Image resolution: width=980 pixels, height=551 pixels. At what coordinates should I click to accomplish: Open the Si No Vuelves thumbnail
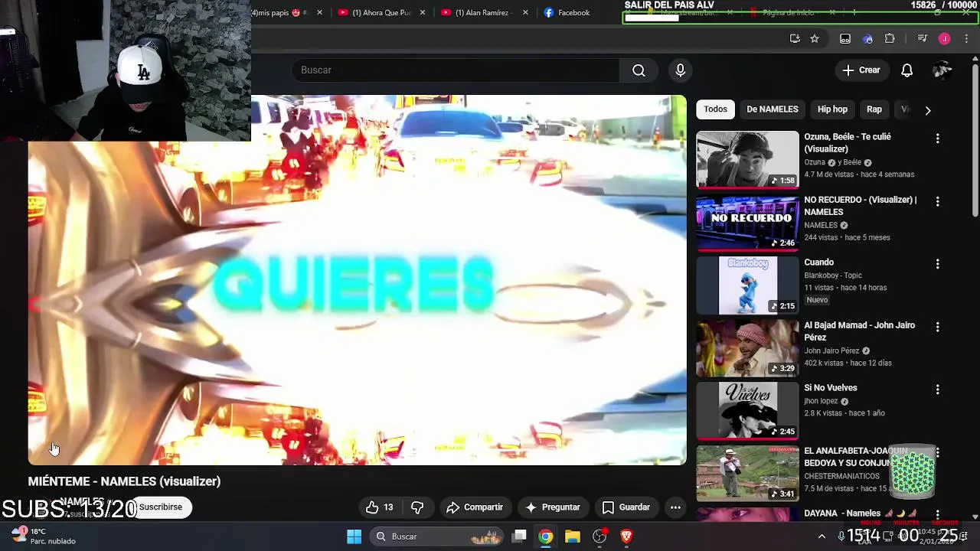(x=747, y=411)
